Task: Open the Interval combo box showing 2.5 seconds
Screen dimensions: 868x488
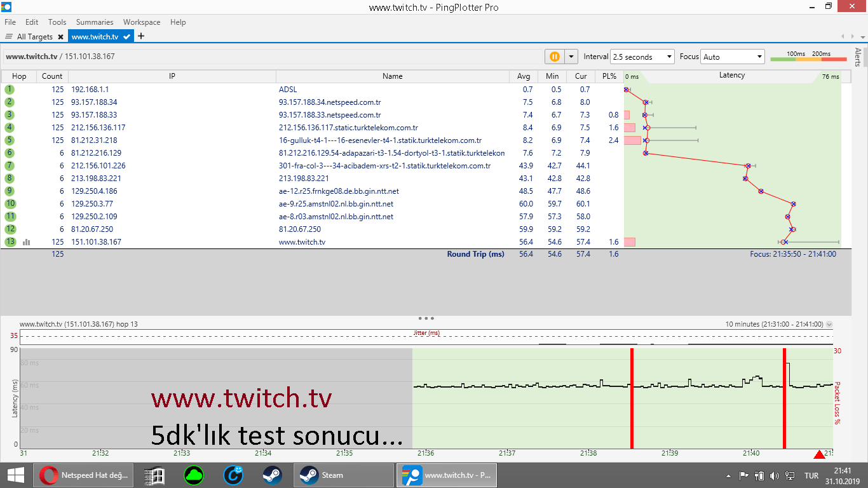Action: point(642,57)
